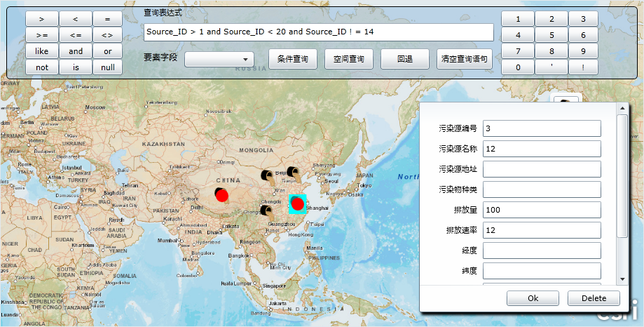Select the red dot marker in western China
644x327 pixels.
click(x=221, y=194)
